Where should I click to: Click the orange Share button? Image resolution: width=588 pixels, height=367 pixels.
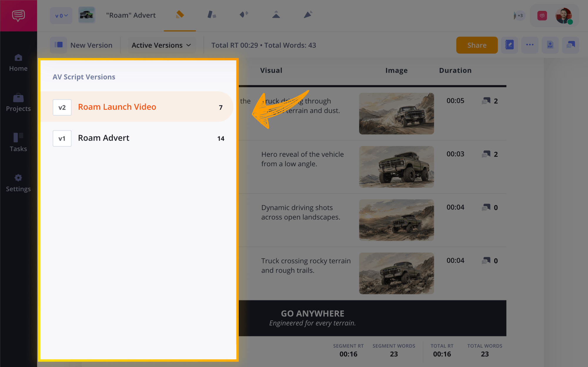(x=477, y=45)
